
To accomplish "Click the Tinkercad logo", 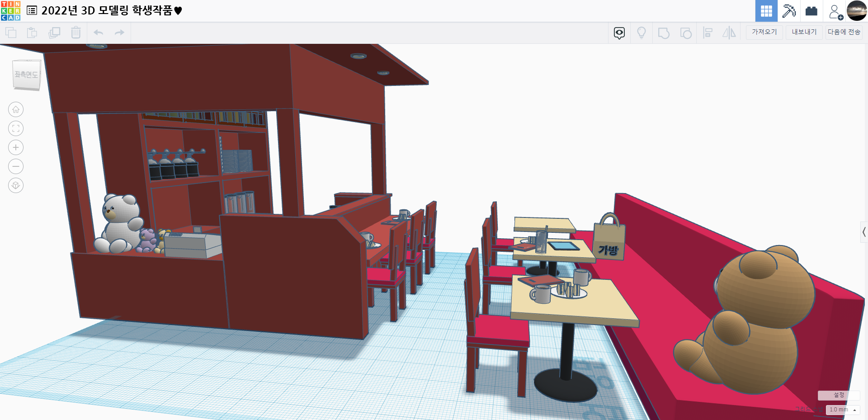I will [11, 11].
